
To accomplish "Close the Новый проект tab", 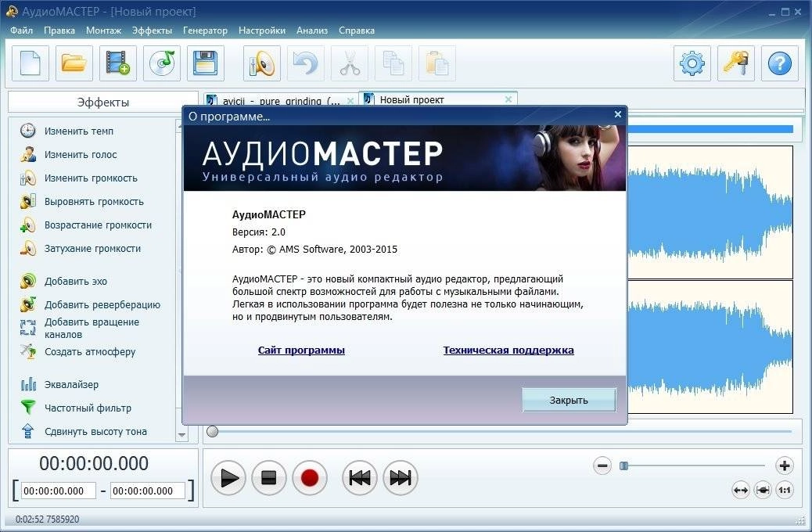I will pos(508,99).
